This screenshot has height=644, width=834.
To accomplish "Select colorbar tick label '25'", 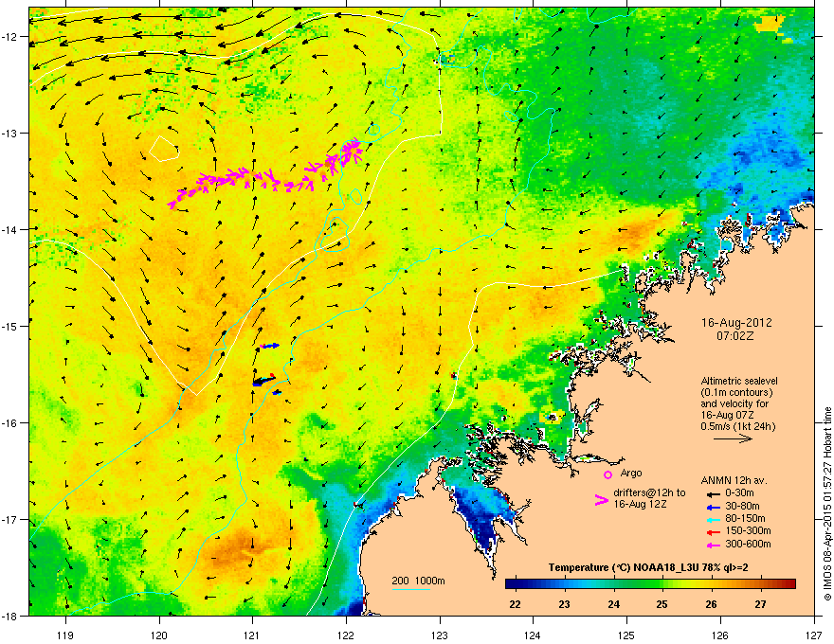I will point(662,604).
